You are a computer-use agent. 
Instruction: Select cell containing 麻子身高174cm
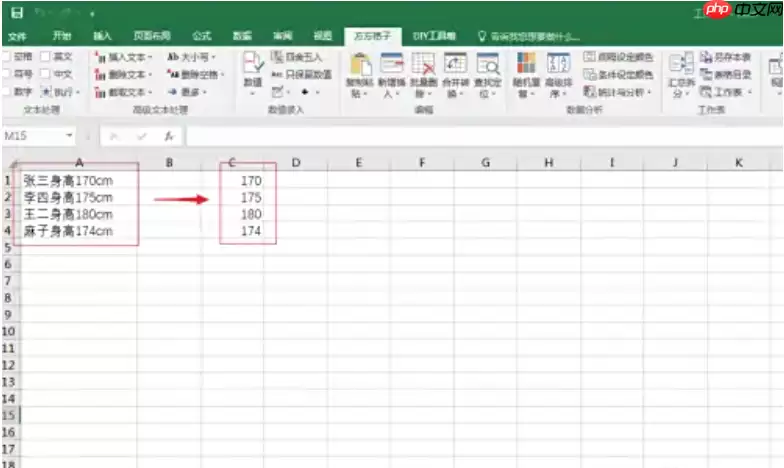click(x=78, y=231)
